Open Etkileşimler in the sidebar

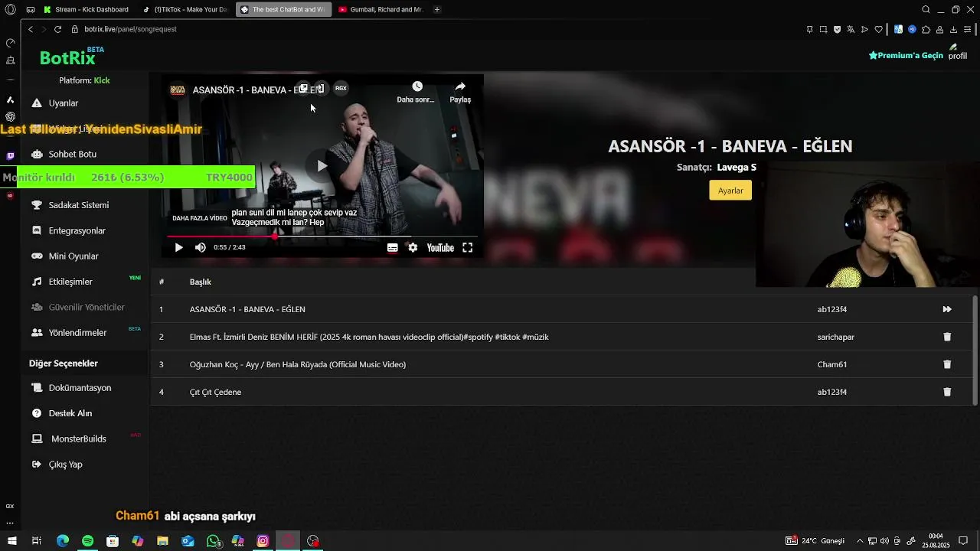[70, 282]
